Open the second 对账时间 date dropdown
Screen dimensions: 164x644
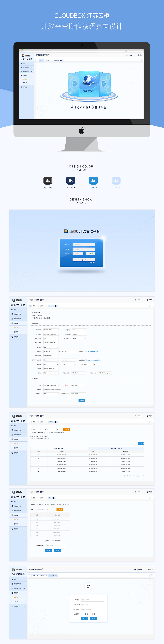pos(54,429)
